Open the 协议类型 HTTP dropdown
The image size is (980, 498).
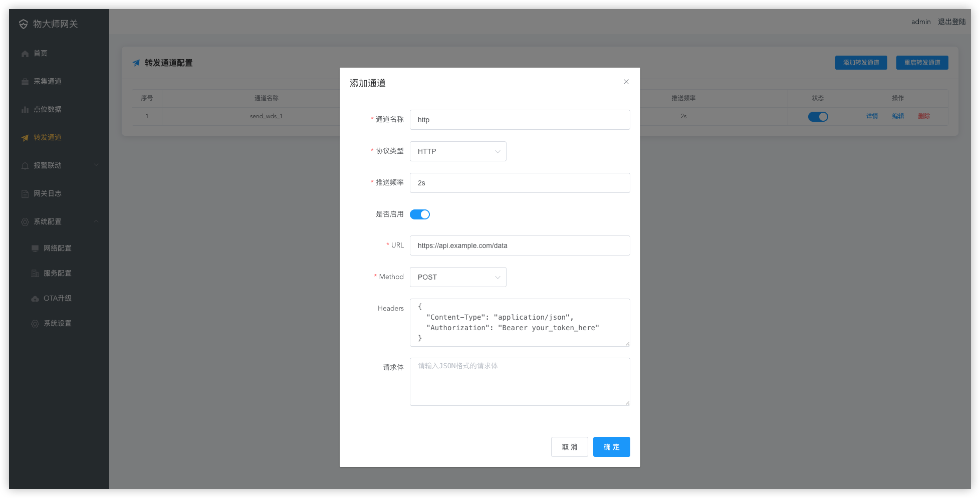pos(458,151)
